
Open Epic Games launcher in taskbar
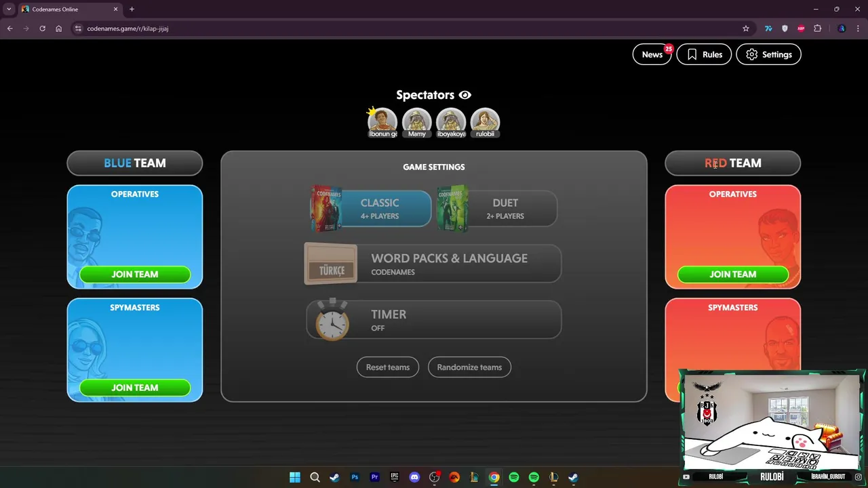tap(395, 477)
